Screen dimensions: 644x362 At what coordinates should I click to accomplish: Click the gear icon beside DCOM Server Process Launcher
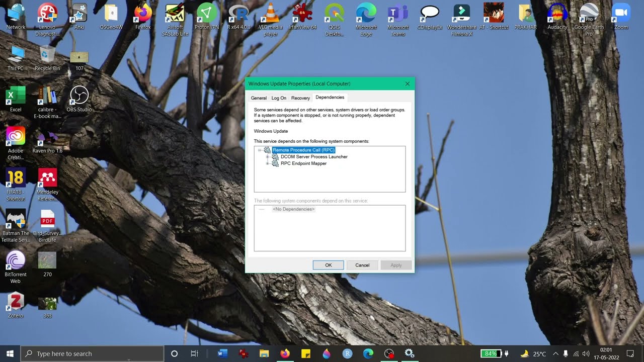click(275, 157)
